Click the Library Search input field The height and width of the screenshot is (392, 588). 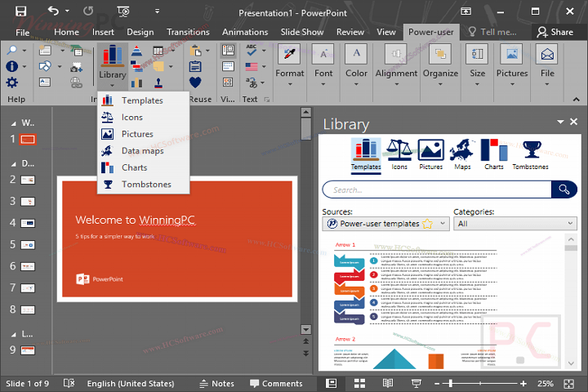click(x=437, y=189)
